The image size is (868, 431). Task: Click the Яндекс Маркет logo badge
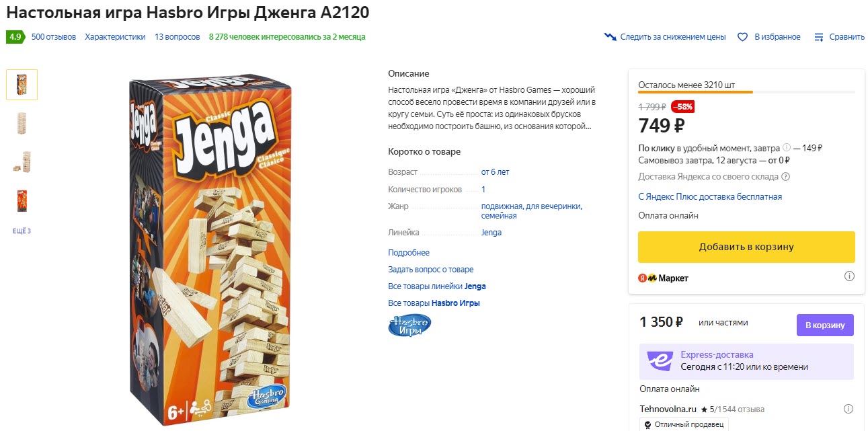tap(661, 277)
